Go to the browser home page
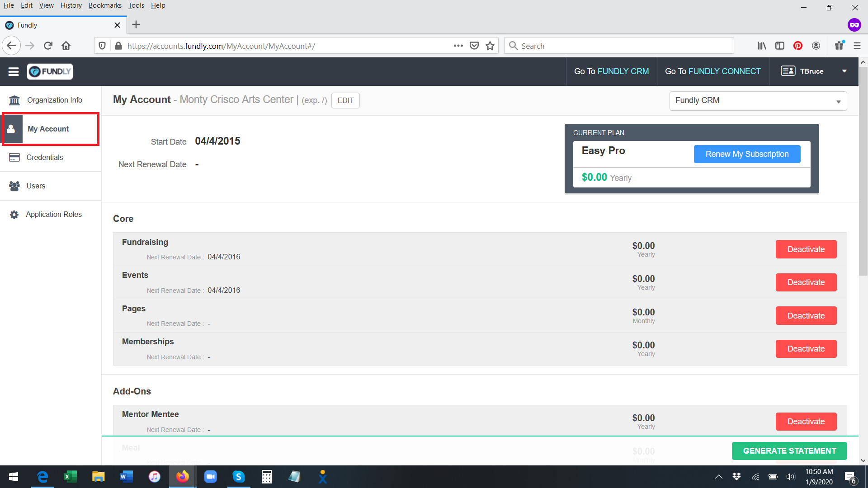This screenshot has height=488, width=868. click(66, 46)
